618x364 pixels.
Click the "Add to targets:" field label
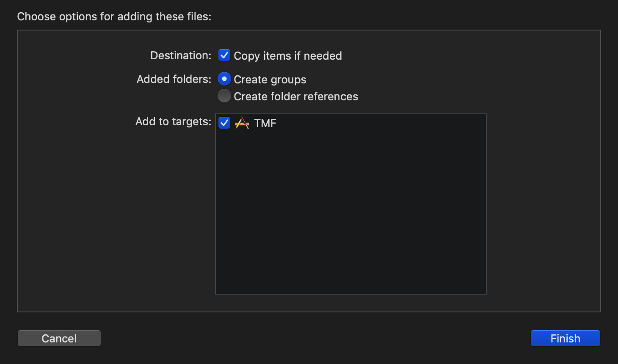point(173,121)
